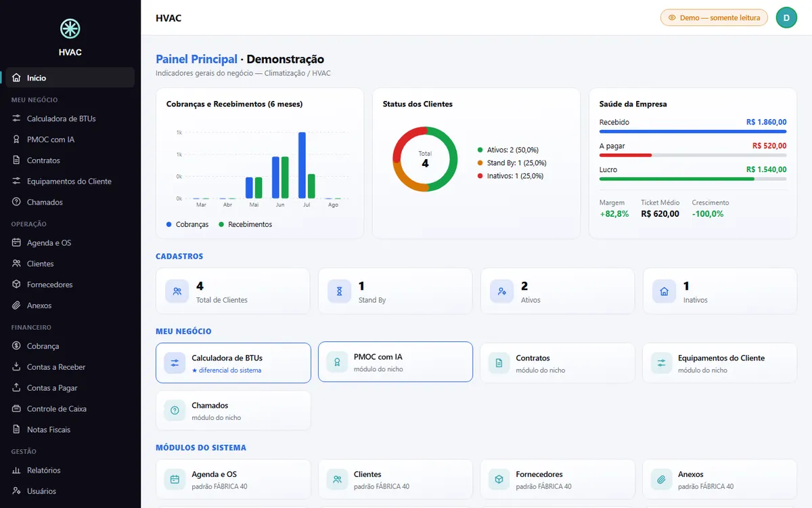Click the Margem +82,8% value

tap(614, 214)
